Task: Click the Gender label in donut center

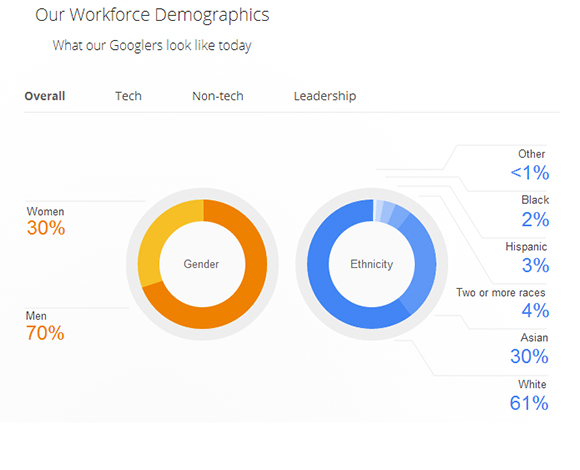Action: pos(201,264)
